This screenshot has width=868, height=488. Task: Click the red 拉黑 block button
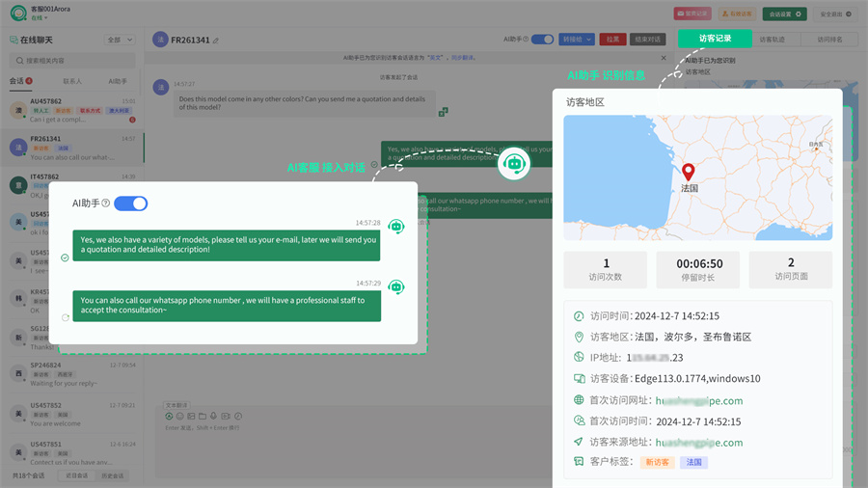coord(611,40)
